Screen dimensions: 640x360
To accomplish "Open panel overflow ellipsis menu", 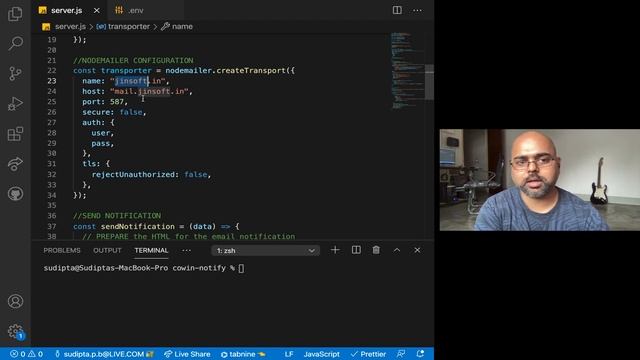I will pos(187,251).
